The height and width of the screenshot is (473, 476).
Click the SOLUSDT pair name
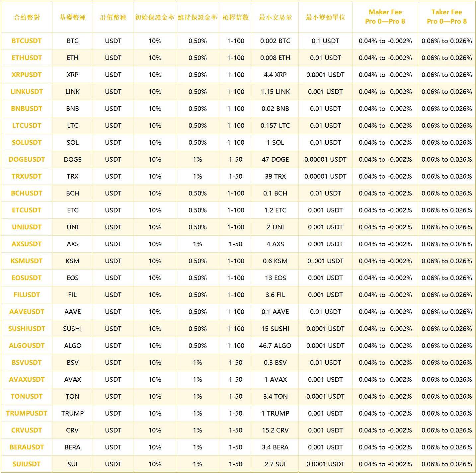tap(27, 142)
